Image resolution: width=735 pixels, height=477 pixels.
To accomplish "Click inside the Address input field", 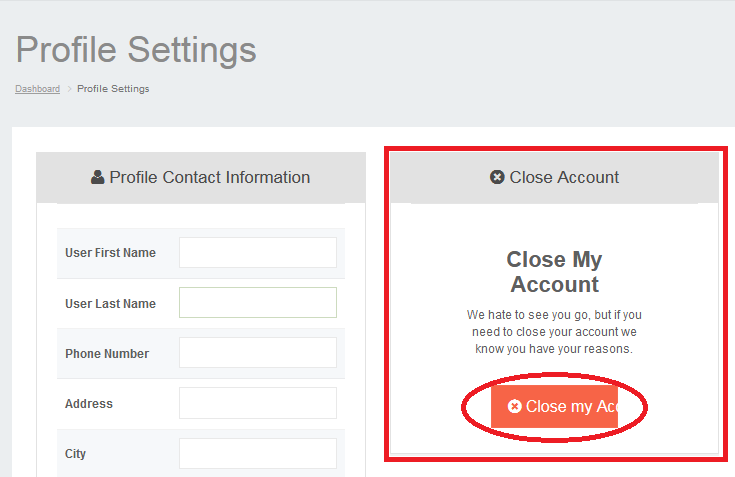I will point(258,403).
